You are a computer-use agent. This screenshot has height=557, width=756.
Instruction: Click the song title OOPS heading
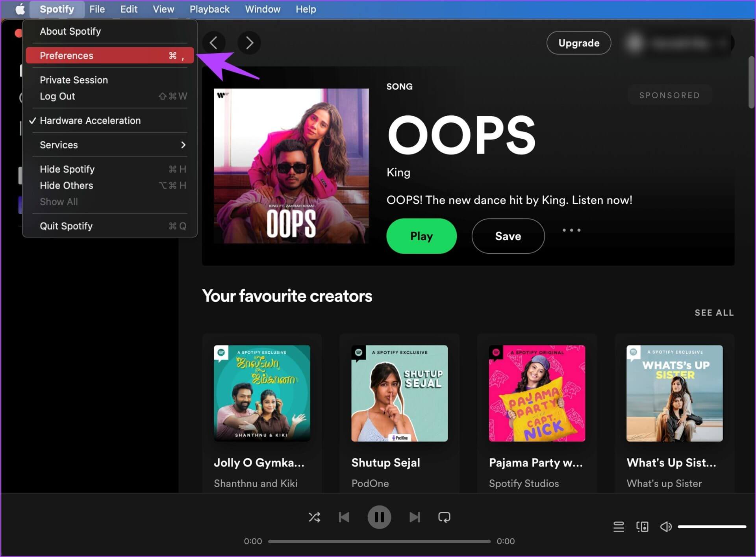(461, 135)
